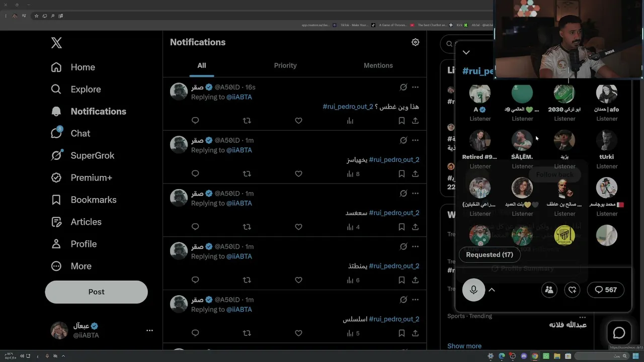
Task: Like the tweet with 4 views
Action: [x=298, y=227]
